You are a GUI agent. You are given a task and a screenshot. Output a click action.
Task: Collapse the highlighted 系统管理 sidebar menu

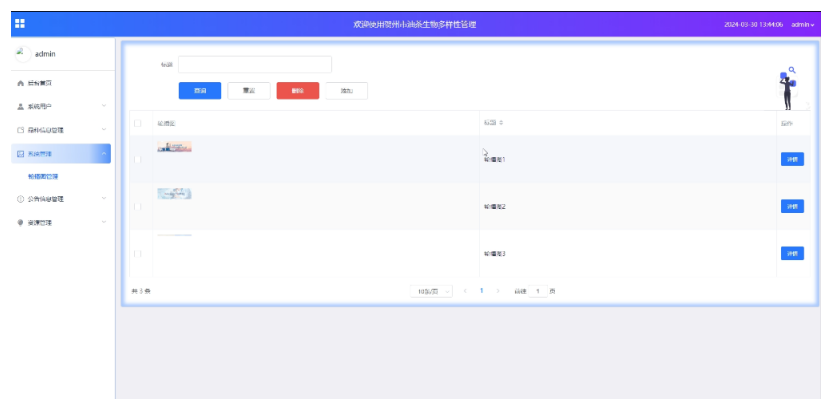click(61, 153)
